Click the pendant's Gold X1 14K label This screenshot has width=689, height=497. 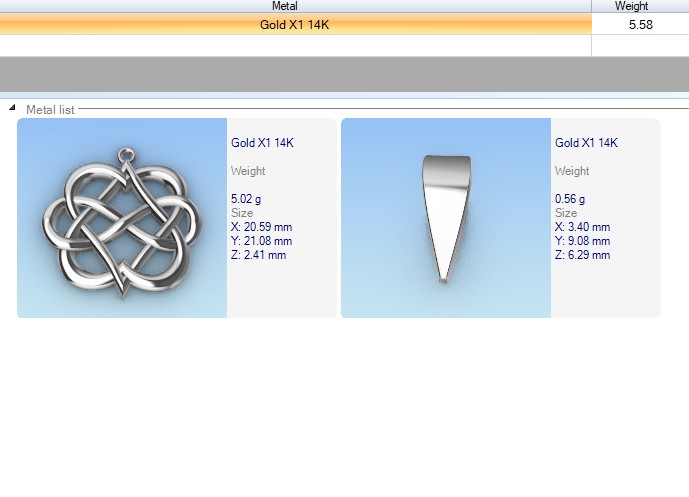coord(262,143)
